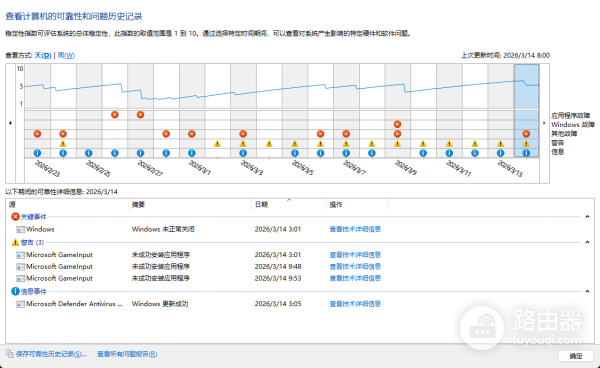Select the warning triangle in the 2026/3/5 column
The height and width of the screenshot is (368, 600).
(295, 144)
